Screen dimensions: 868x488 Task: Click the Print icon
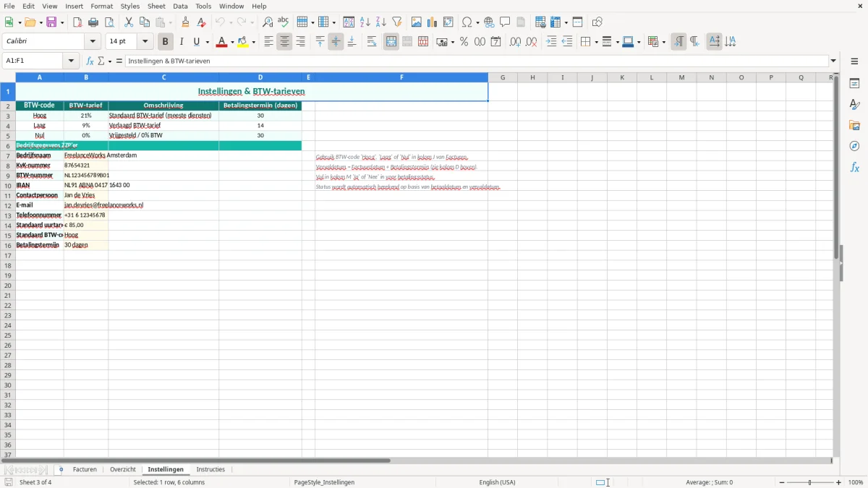[x=93, y=22]
